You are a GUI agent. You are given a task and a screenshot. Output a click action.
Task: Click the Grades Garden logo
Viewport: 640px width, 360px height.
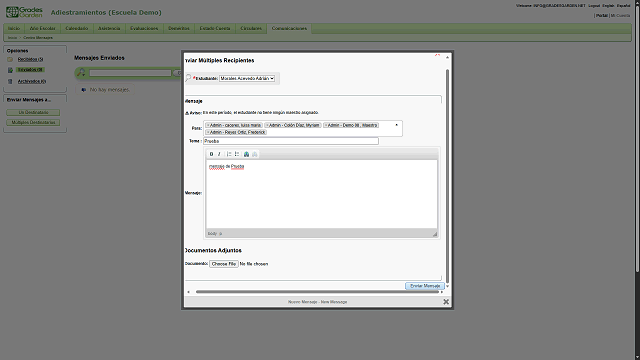pyautogui.click(x=24, y=12)
